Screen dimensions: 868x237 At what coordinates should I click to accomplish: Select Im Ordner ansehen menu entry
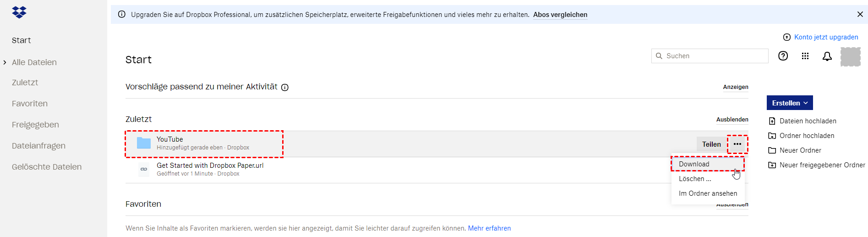pyautogui.click(x=708, y=193)
